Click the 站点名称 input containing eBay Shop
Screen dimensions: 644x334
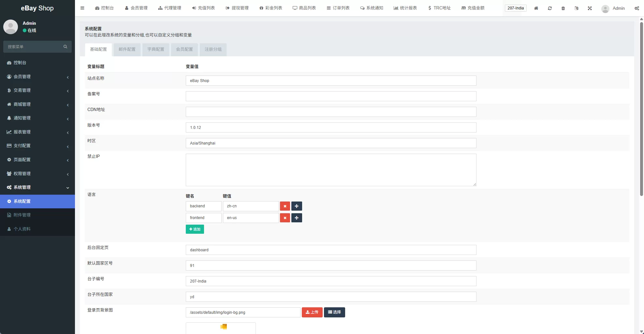pos(330,80)
